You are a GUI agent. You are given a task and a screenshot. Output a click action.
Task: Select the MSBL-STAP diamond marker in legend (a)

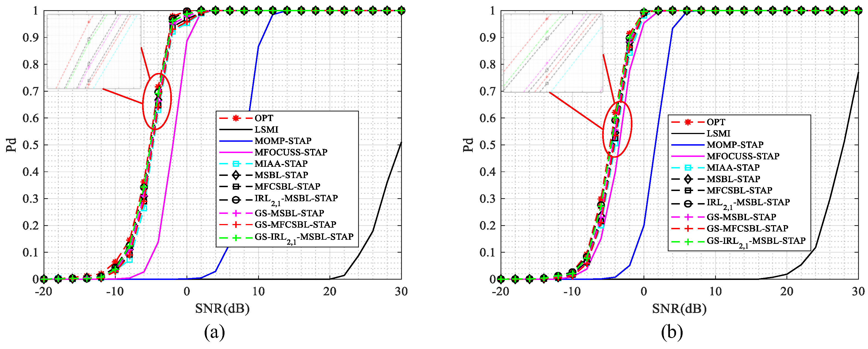[236, 175]
